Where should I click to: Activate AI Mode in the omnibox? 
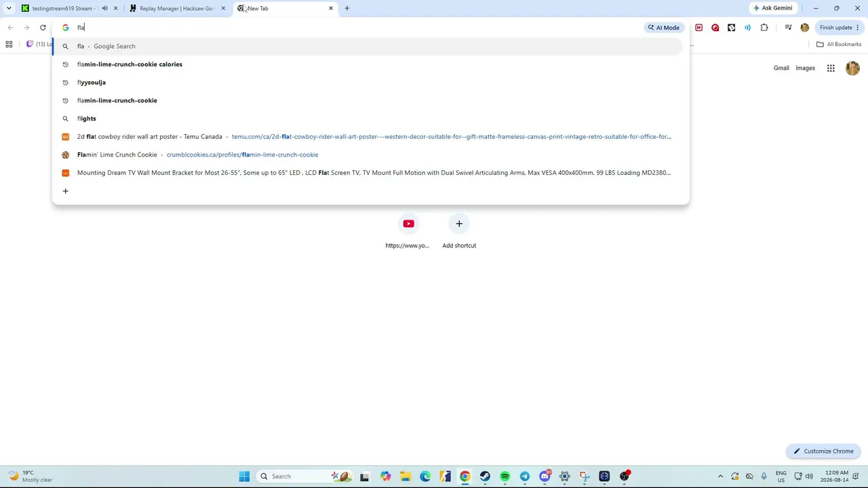pos(663,28)
